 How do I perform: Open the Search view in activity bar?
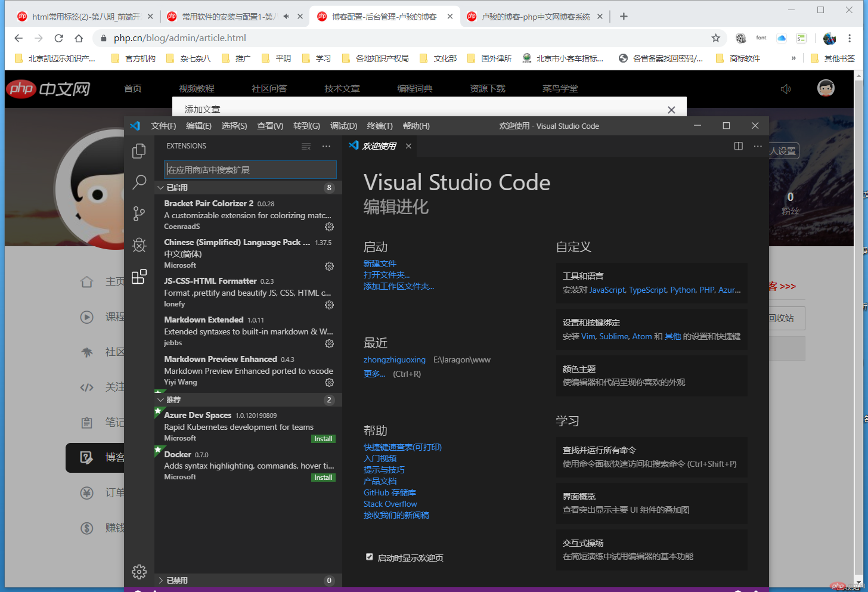coord(139,182)
